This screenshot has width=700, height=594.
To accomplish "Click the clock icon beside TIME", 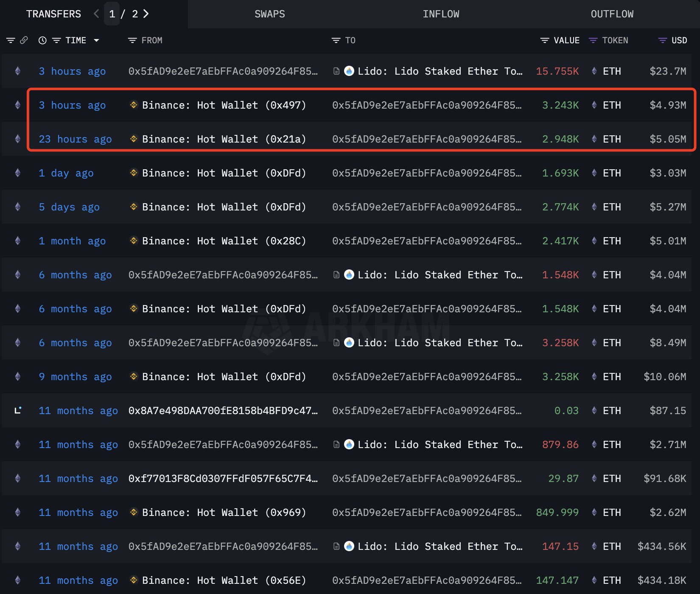I will pos(42,40).
